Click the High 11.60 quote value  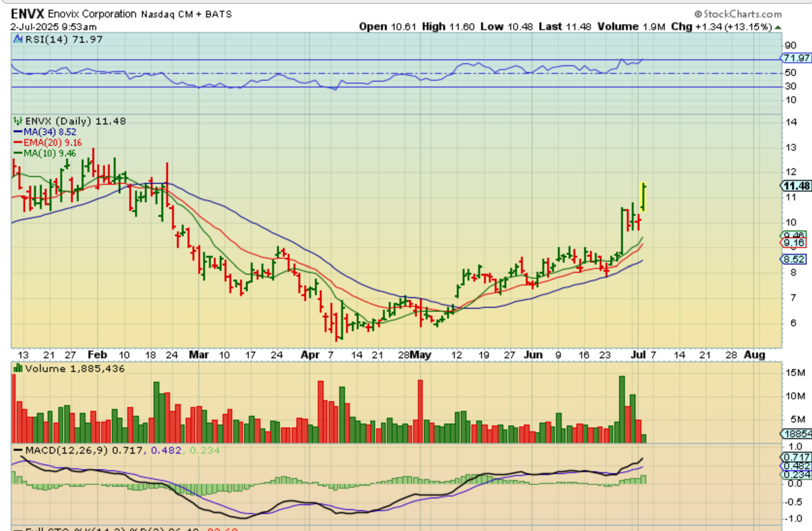click(x=448, y=27)
